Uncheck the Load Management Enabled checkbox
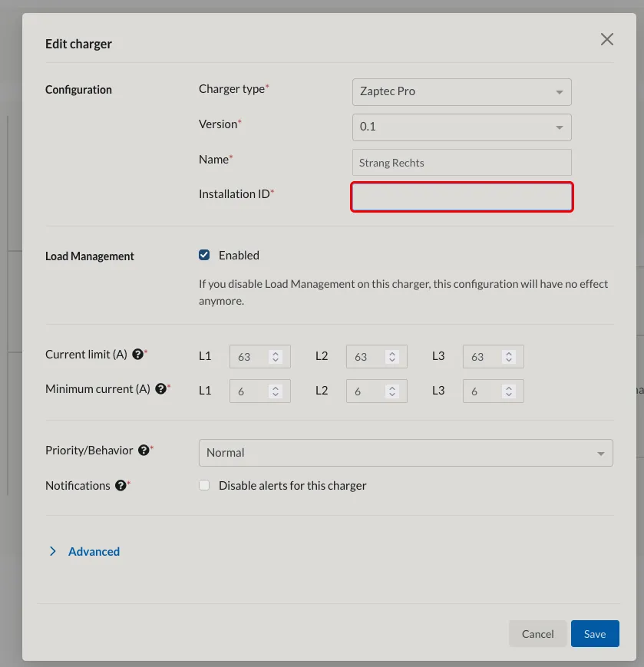Screen dimensions: 644x667 [204, 256]
